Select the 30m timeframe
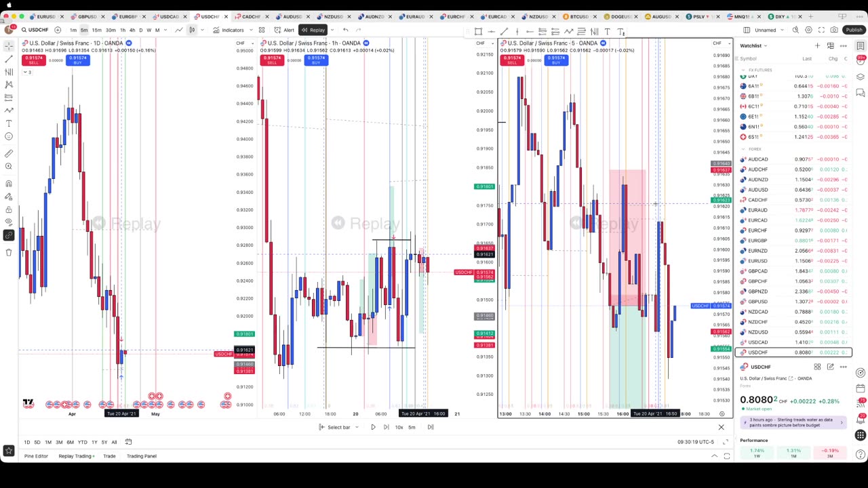Screen dimensions: 868x488 point(110,30)
